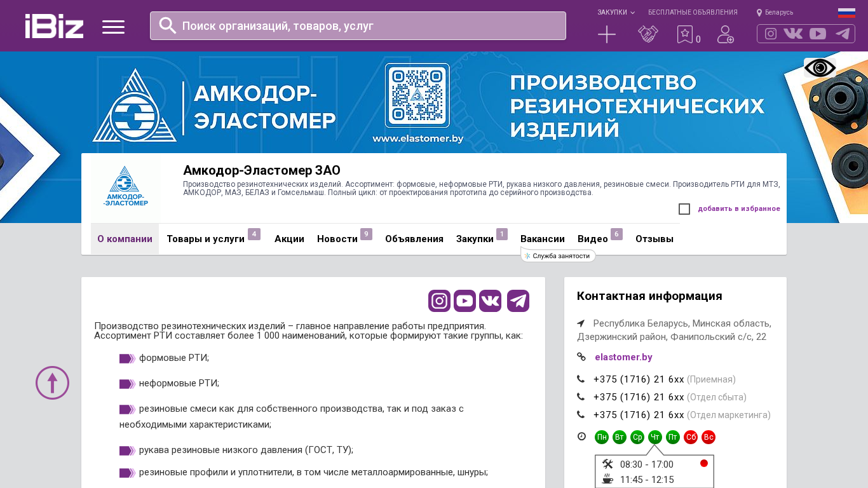Viewport: 868px width, 488px height.
Task: Click the iBiz logo
Action: (x=54, y=26)
